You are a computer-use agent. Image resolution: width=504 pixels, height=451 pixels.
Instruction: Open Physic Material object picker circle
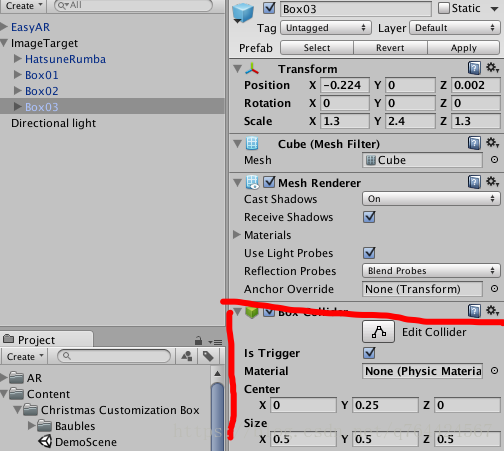coord(494,371)
